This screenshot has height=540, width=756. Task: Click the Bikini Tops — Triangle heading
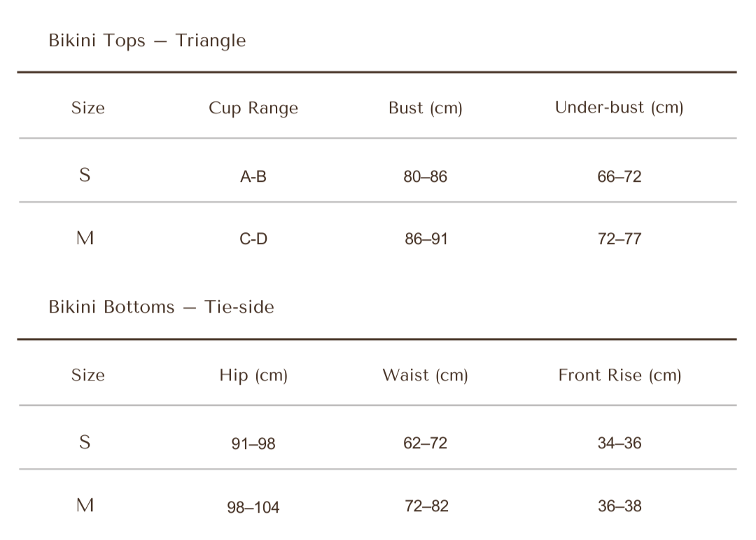(147, 41)
